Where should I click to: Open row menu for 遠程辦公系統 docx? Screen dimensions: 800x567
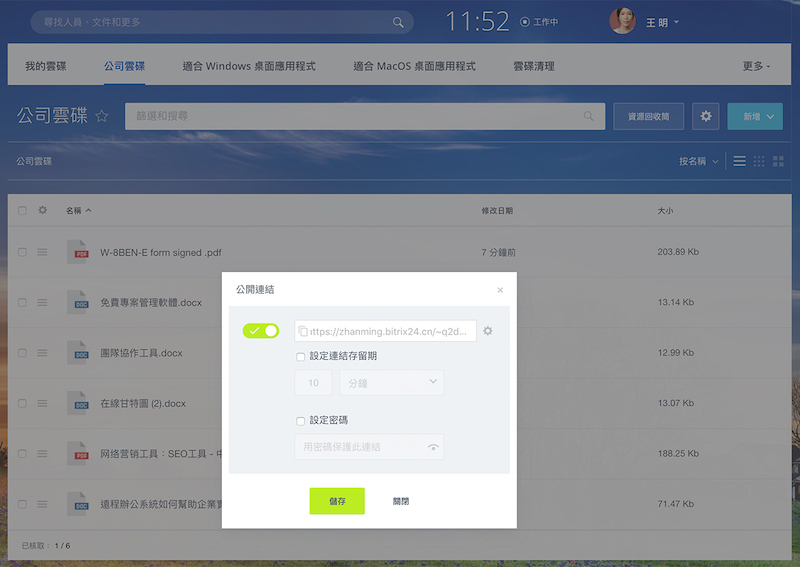42,504
